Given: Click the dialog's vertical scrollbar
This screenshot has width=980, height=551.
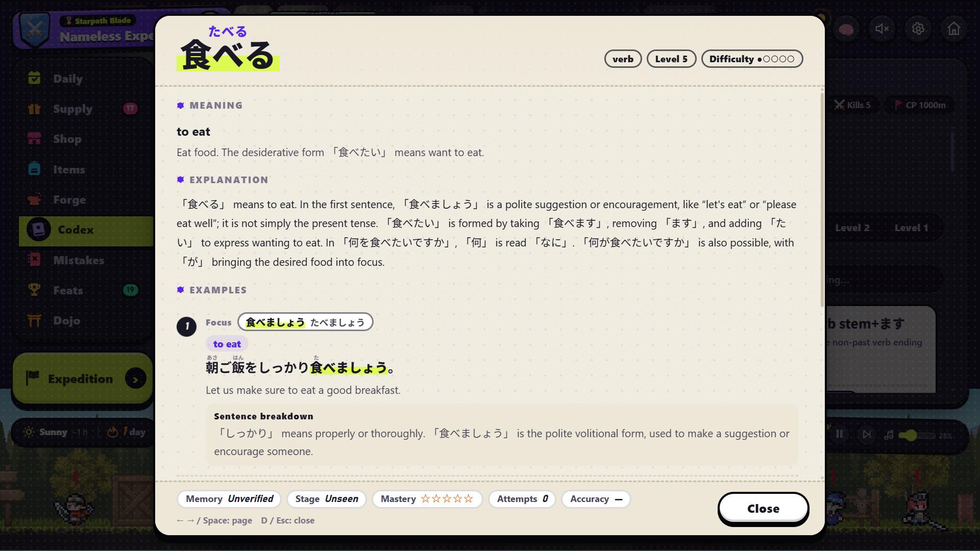Looking at the screenshot, I should point(822,200).
